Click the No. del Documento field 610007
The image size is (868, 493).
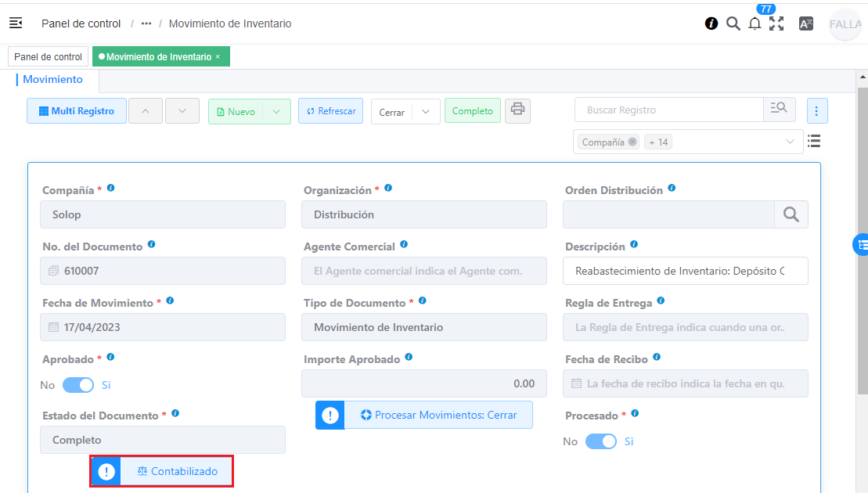click(x=163, y=271)
